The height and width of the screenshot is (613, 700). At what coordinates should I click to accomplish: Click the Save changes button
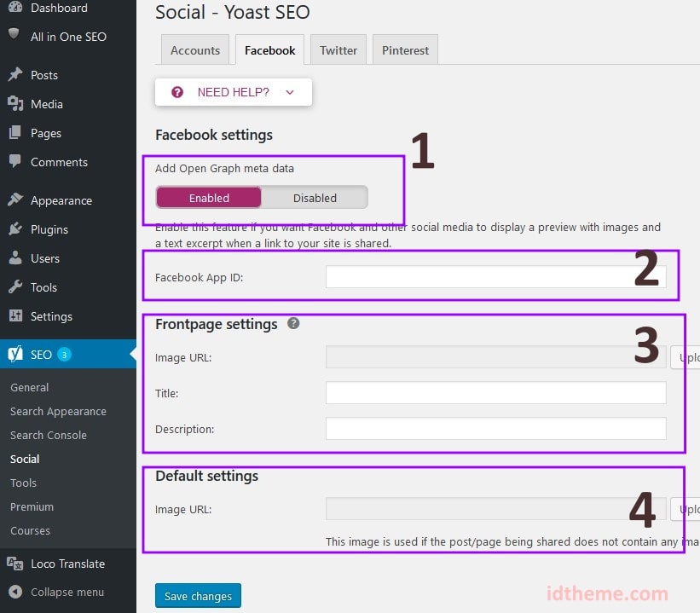(198, 596)
